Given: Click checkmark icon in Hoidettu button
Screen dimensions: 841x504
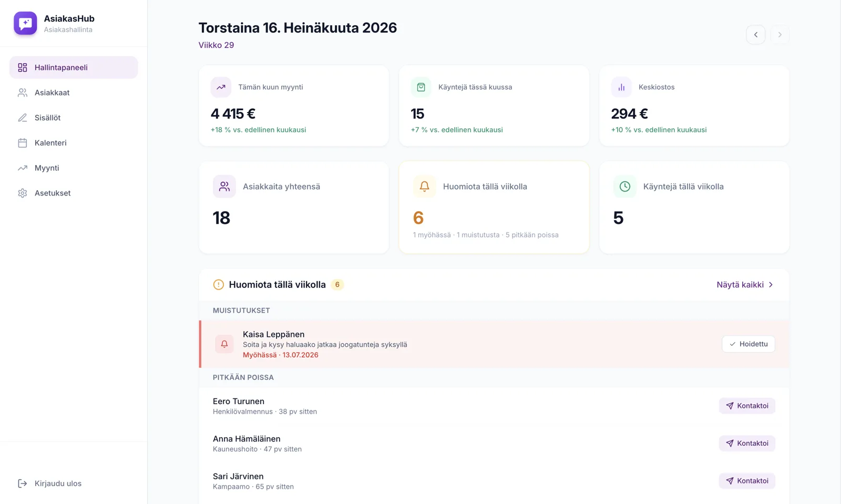Looking at the screenshot, I should tap(733, 344).
